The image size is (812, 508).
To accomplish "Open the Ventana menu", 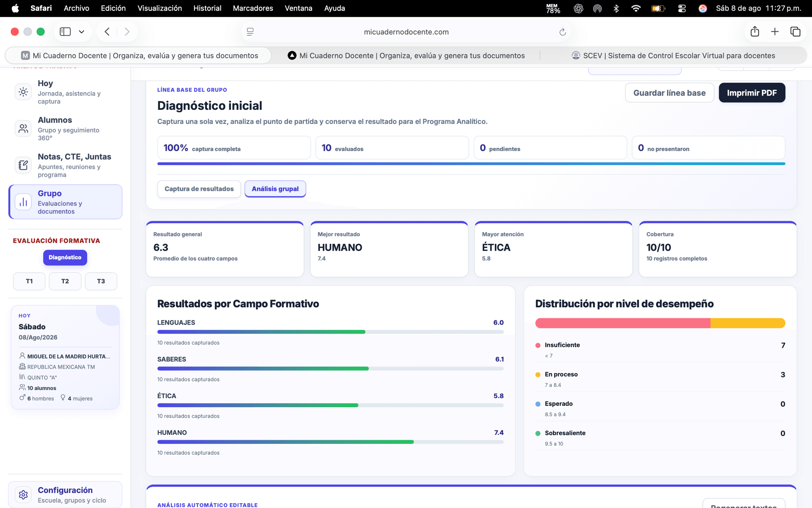I will (x=298, y=8).
